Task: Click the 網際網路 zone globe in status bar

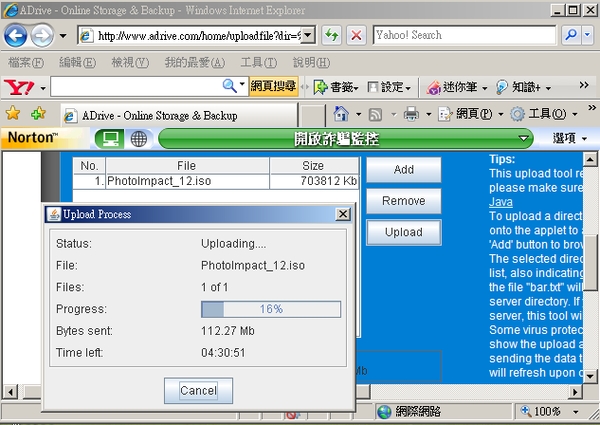Action: click(x=384, y=412)
